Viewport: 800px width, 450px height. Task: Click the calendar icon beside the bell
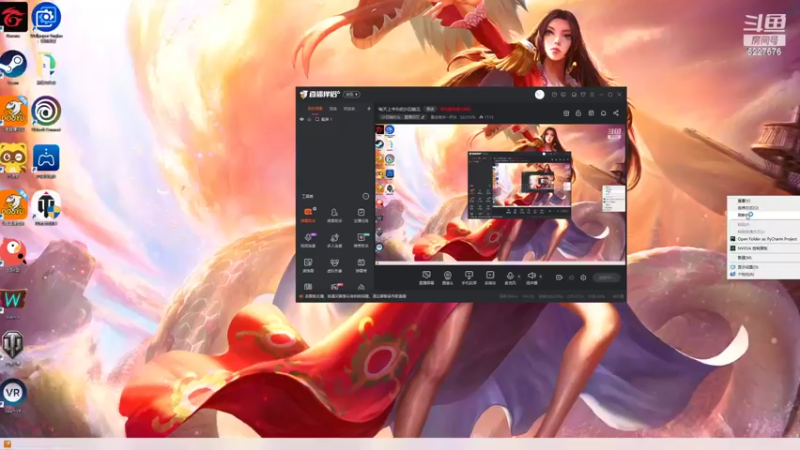[591, 113]
